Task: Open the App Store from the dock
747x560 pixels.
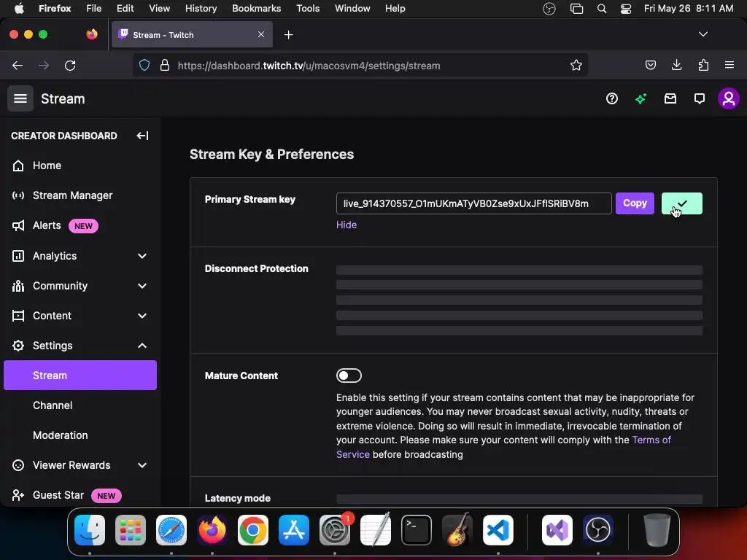Action: tap(294, 530)
